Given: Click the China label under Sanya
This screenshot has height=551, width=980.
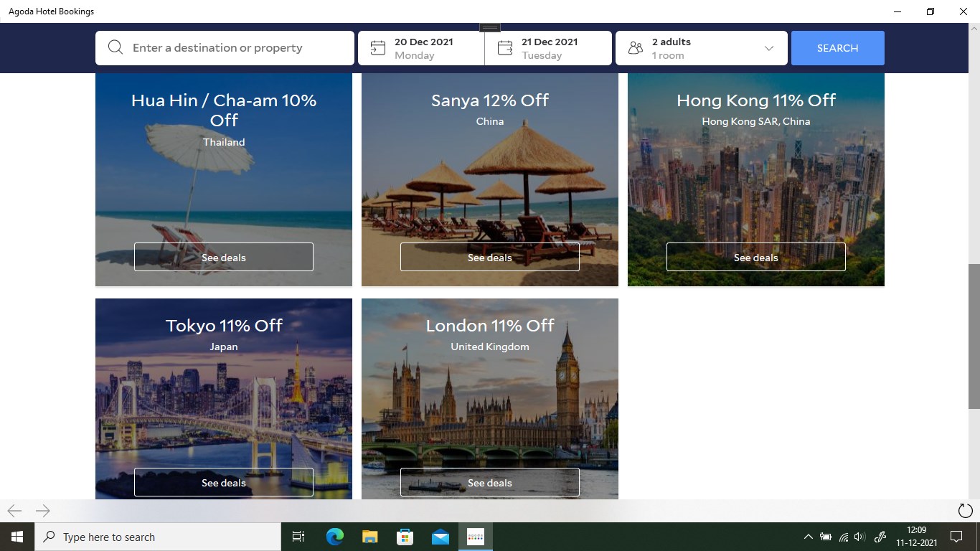Looking at the screenshot, I should [490, 121].
